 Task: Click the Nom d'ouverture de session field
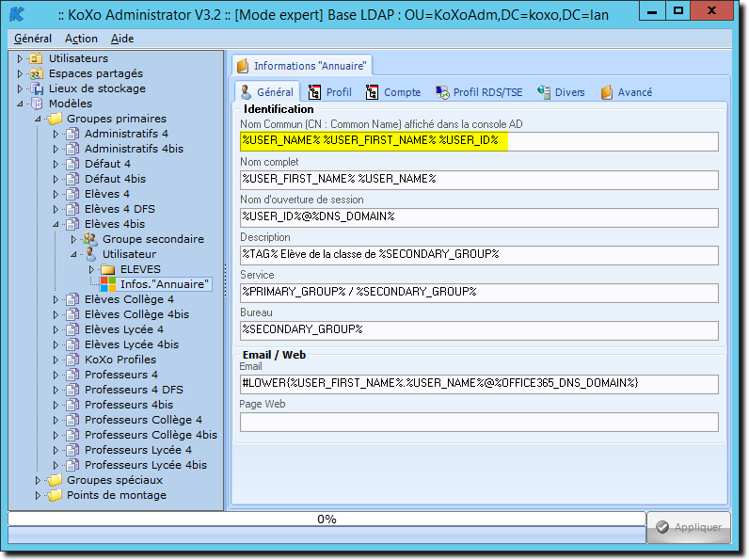click(479, 217)
